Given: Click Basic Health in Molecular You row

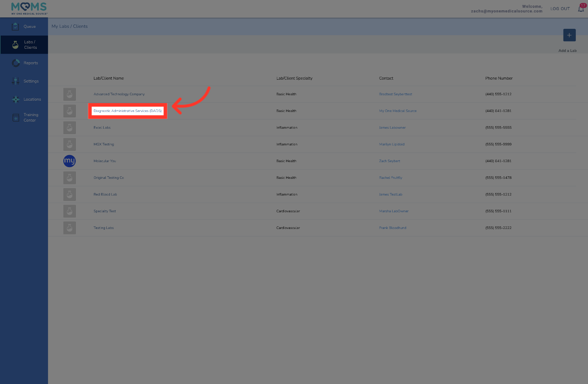Looking at the screenshot, I should [x=286, y=161].
